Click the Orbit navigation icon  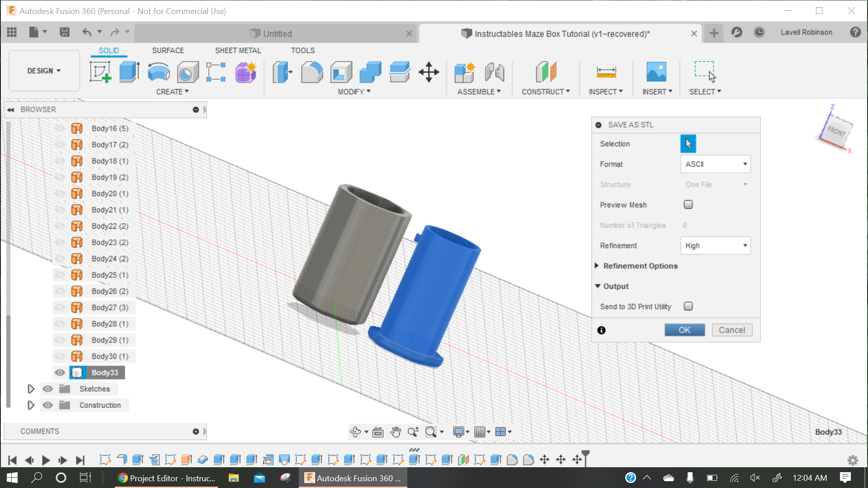pyautogui.click(x=356, y=432)
